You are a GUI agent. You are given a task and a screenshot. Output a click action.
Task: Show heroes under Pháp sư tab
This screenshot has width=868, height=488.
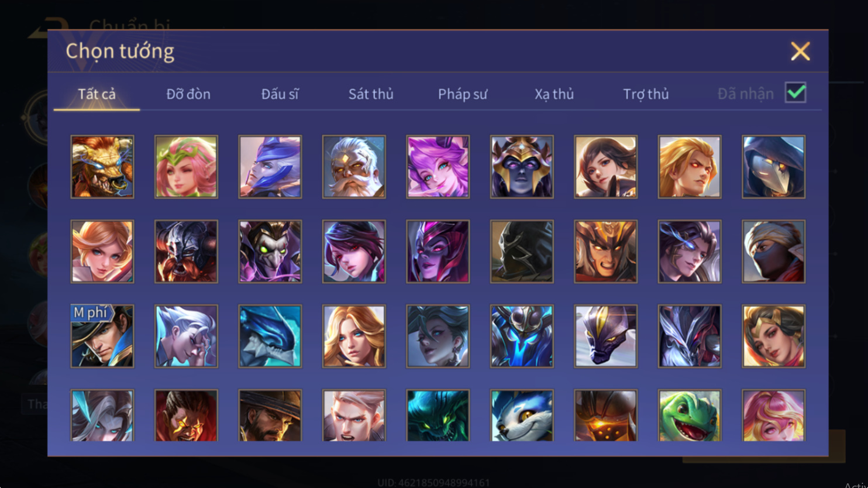pyautogui.click(x=463, y=94)
